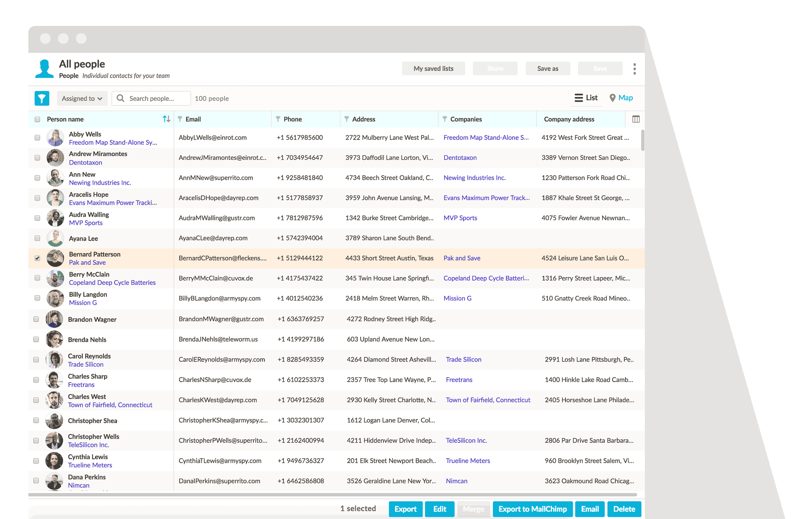Filter the Companies column funnel
The image size is (812, 519).
tap(445, 119)
